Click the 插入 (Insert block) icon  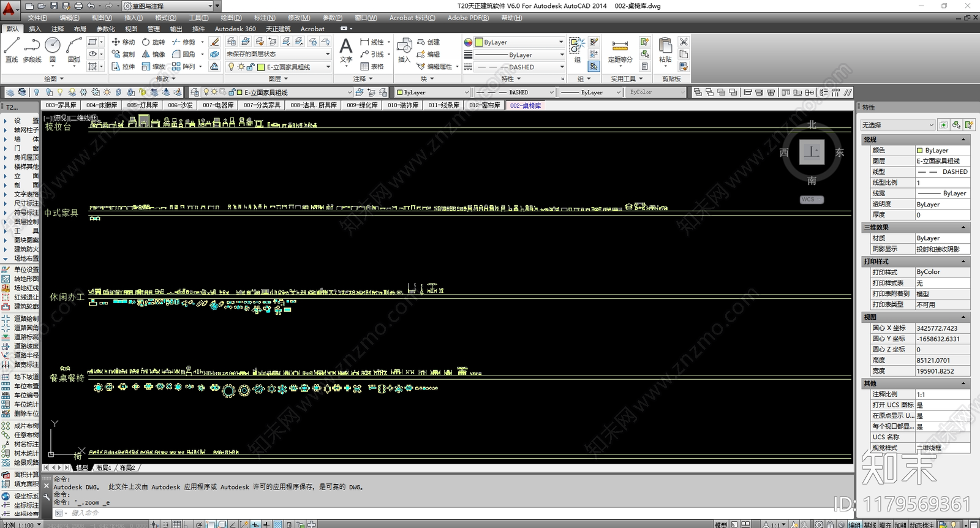coord(404,50)
